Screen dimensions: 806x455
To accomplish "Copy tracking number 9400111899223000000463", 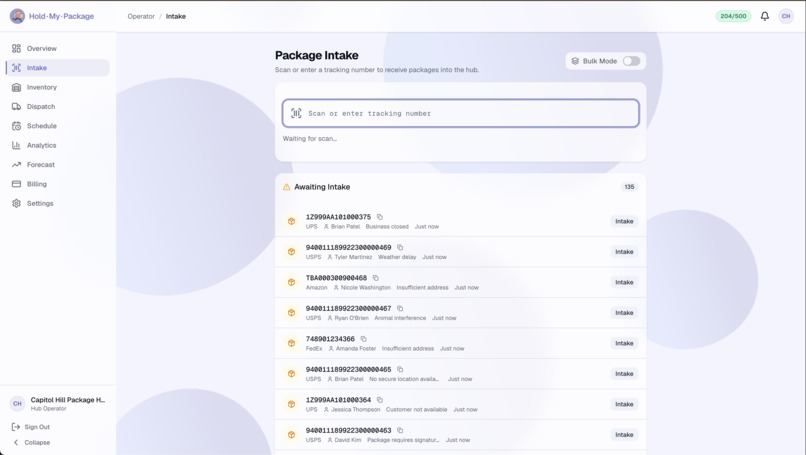I will coord(400,430).
